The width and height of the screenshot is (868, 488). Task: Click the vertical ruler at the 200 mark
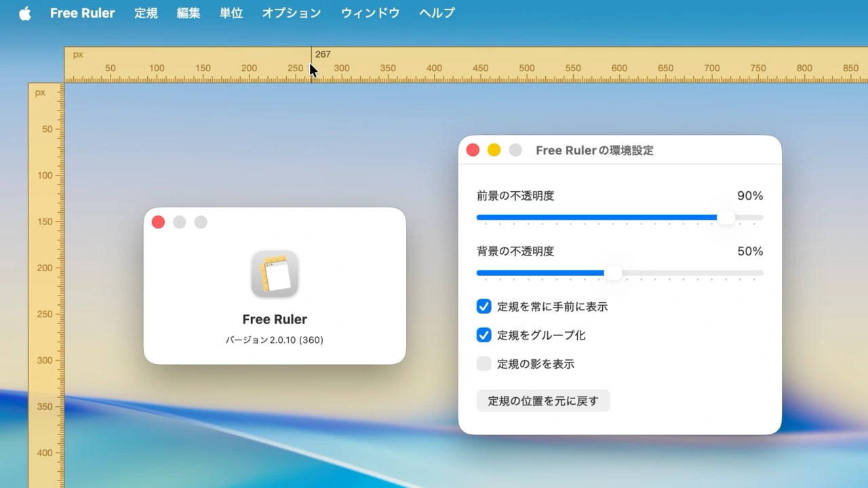pos(45,268)
